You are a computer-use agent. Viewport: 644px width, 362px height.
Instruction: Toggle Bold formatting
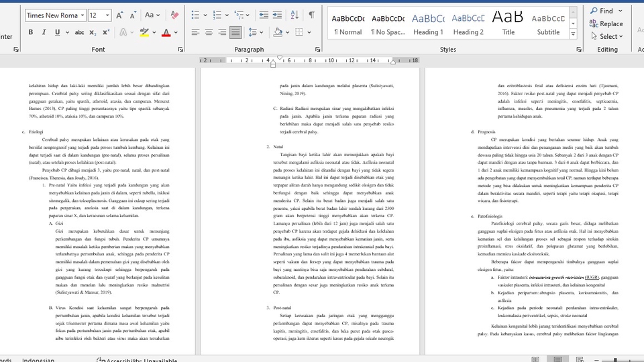click(31, 32)
